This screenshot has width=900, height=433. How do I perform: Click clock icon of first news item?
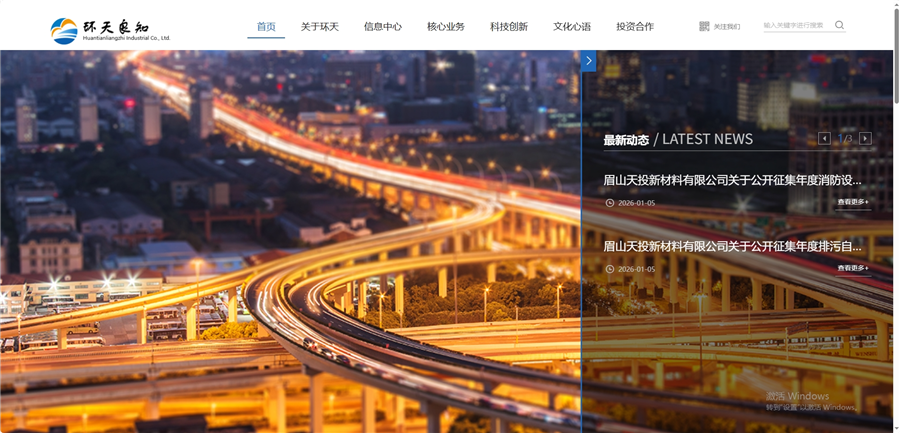pos(610,203)
